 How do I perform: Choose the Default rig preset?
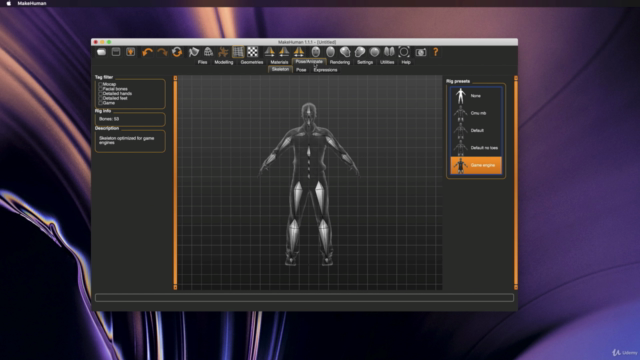tap(476, 130)
